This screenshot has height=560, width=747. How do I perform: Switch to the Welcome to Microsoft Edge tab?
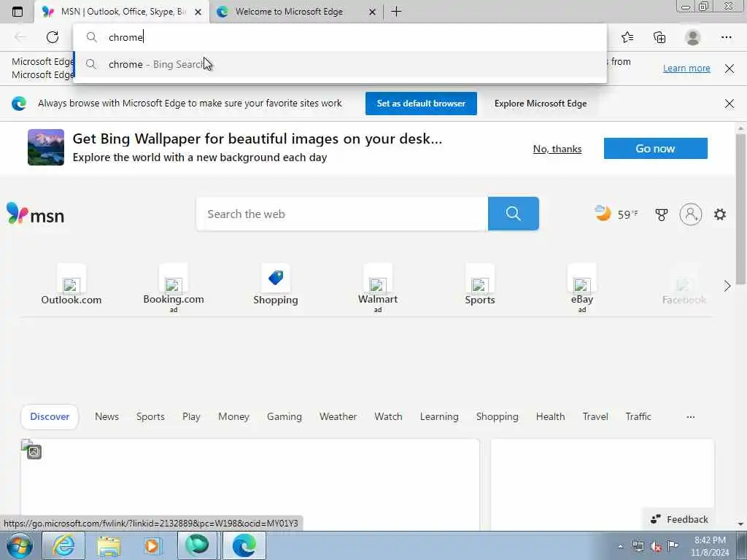tap(296, 12)
